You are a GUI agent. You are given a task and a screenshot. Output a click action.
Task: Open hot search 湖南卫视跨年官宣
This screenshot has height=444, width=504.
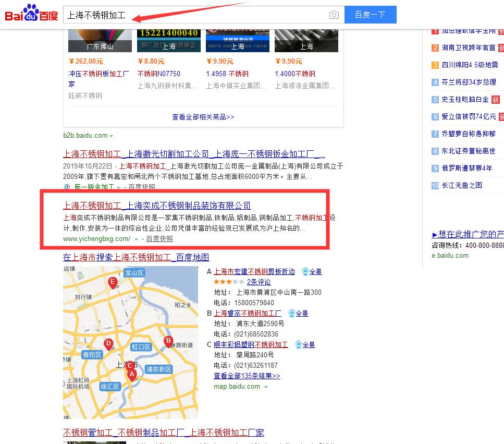click(x=469, y=48)
